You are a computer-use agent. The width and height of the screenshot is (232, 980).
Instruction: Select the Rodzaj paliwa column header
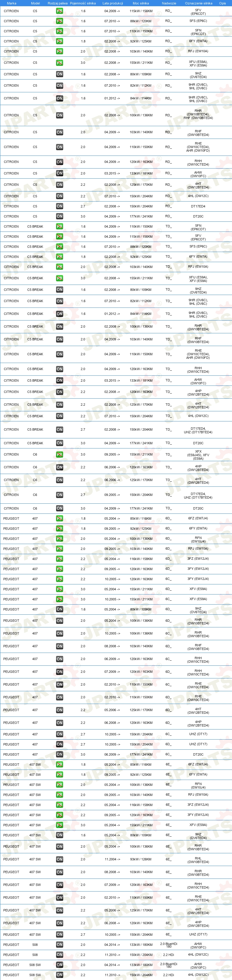pyautogui.click(x=58, y=3)
